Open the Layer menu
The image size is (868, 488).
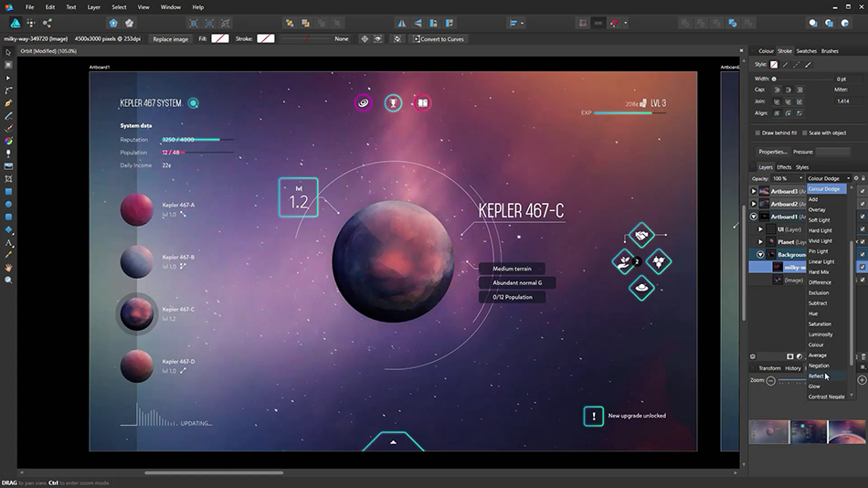[94, 6]
